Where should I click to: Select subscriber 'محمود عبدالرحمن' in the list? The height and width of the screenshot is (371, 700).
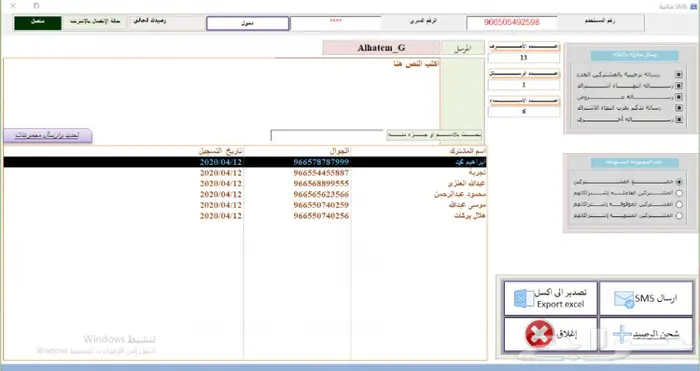[460, 194]
